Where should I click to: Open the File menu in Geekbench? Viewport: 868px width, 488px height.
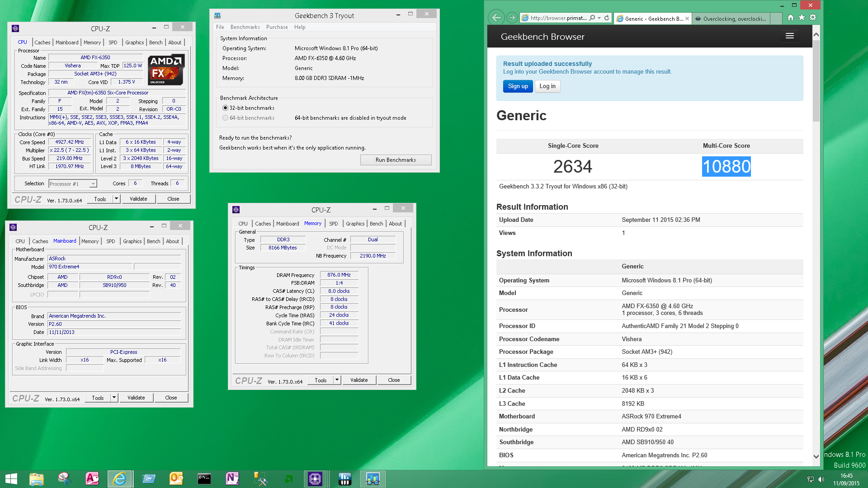tap(220, 27)
